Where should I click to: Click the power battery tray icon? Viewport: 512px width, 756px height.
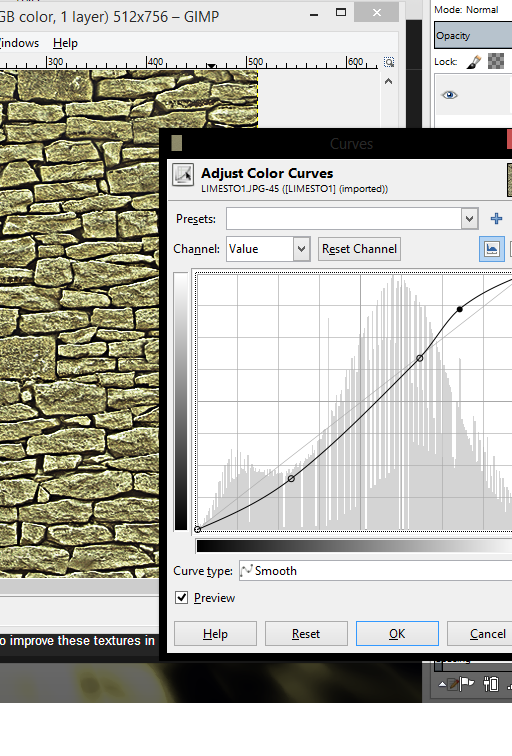click(491, 684)
